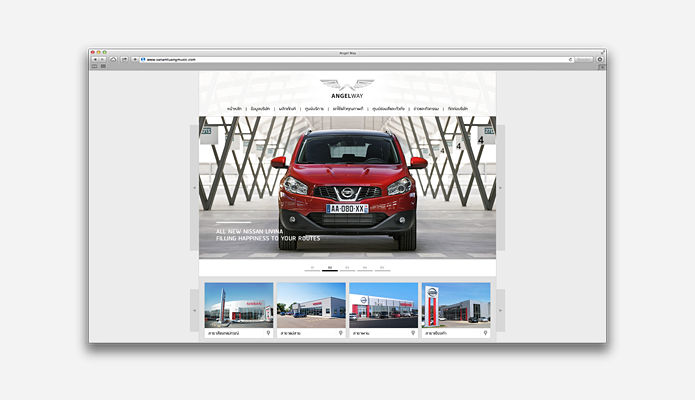Click the 'ALL NEW NISSAN LIVINA' caption

click(x=249, y=231)
